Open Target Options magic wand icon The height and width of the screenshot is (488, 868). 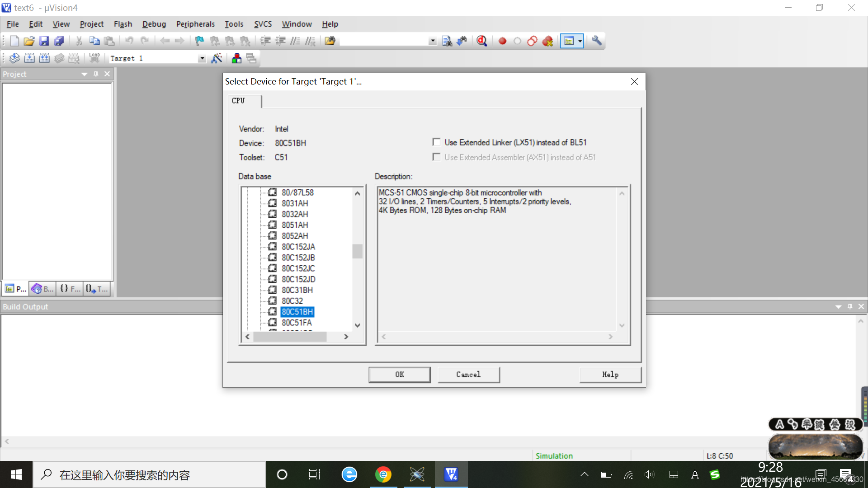pos(217,58)
